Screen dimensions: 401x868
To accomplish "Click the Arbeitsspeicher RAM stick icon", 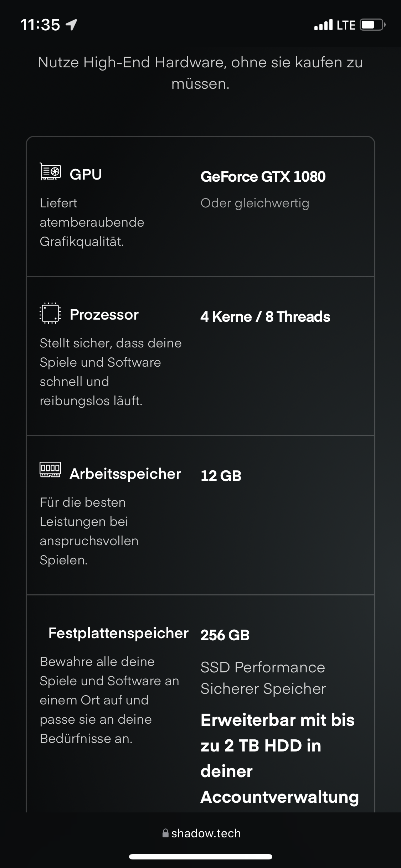I will [x=50, y=470].
